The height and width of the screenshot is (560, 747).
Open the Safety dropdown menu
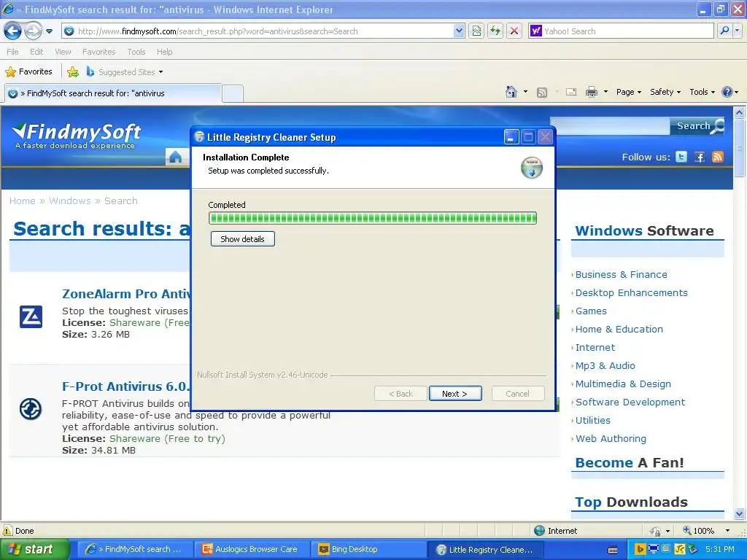click(665, 92)
